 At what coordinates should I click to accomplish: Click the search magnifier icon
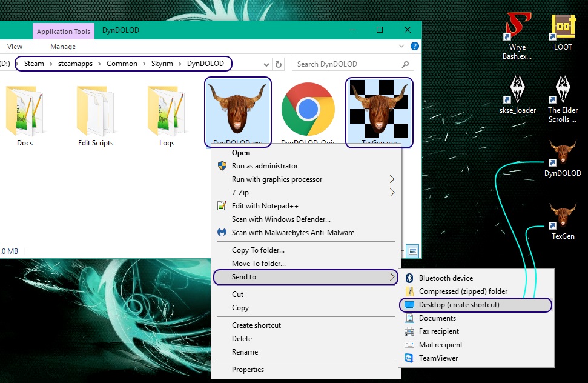point(405,64)
